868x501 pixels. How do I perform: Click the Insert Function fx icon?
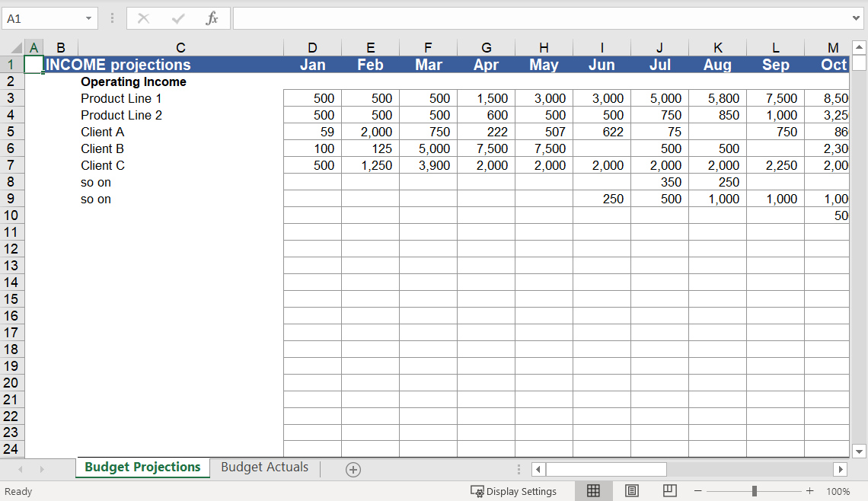point(212,18)
